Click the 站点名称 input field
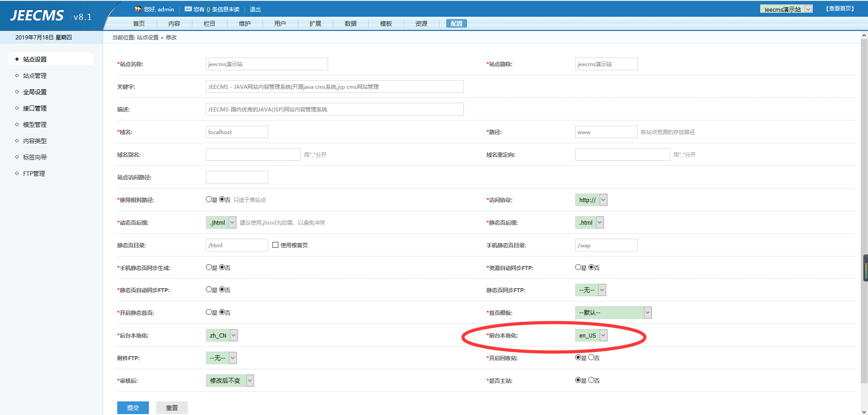 [267, 64]
